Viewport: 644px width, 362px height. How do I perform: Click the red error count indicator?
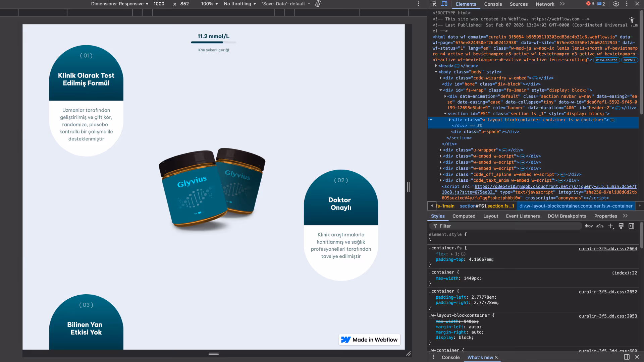590,4
